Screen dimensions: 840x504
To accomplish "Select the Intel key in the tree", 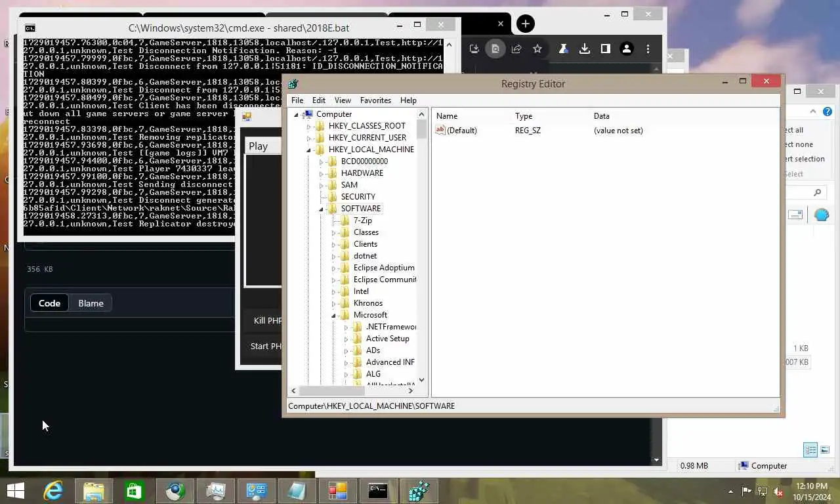I will point(361,291).
